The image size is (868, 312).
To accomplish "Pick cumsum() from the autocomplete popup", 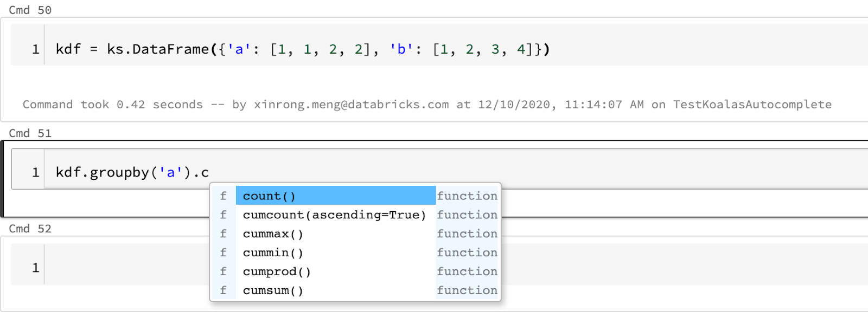I will 273,291.
